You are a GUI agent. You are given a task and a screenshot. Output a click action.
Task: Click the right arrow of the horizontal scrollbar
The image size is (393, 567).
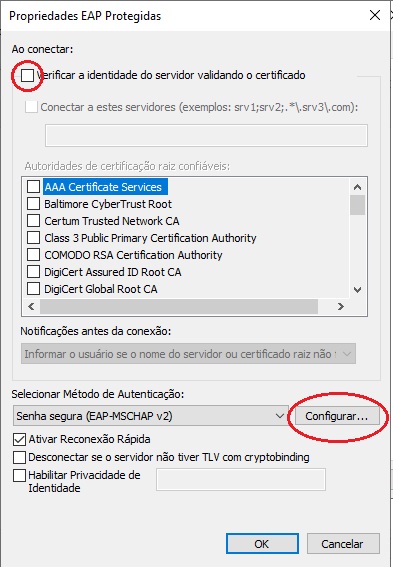(x=341, y=307)
